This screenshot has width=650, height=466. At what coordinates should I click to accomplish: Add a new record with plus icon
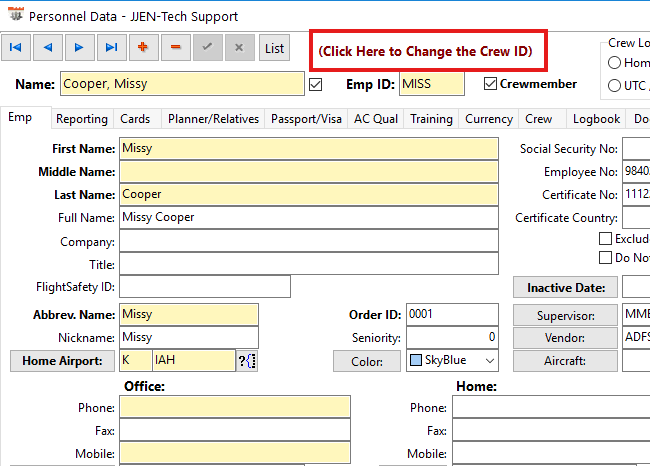click(x=143, y=47)
